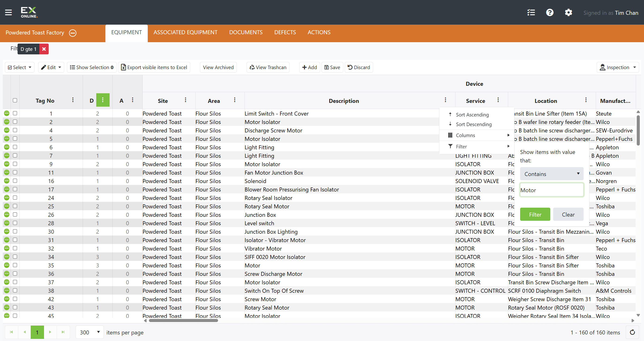This screenshot has height=341, width=644.
Task: Check the row checkbox for tag 25
Action: point(15,206)
